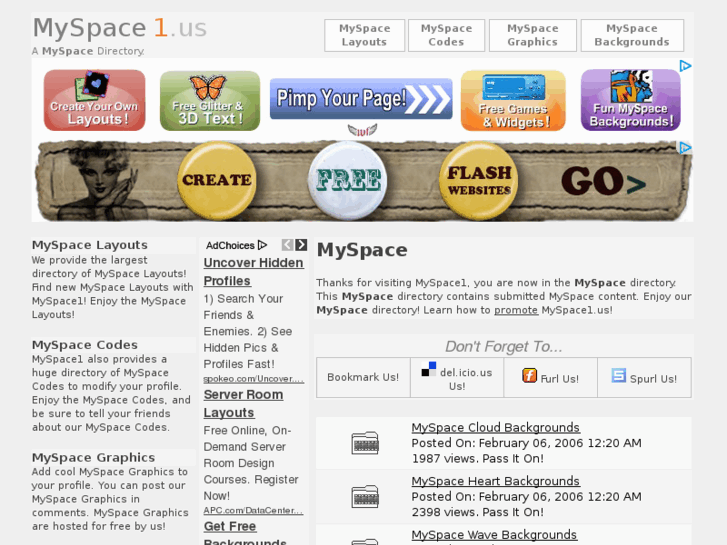This screenshot has width=727, height=545.
Task: Open the MySpace Graphics nav tab
Action: pos(533,35)
